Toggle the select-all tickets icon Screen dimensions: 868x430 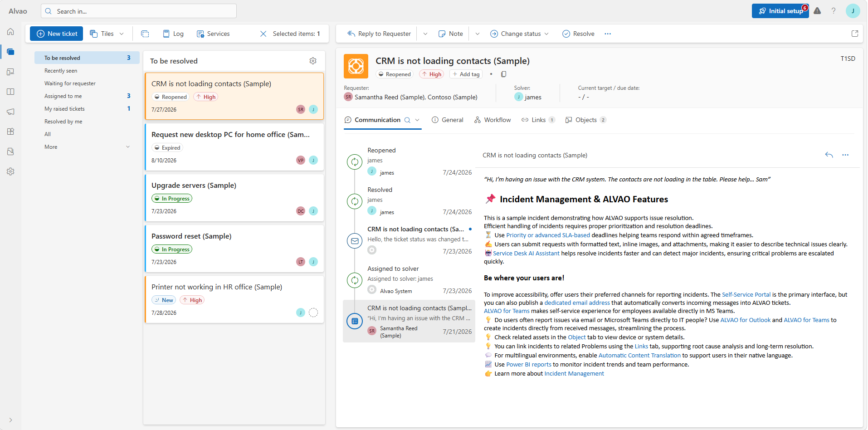pyautogui.click(x=145, y=34)
